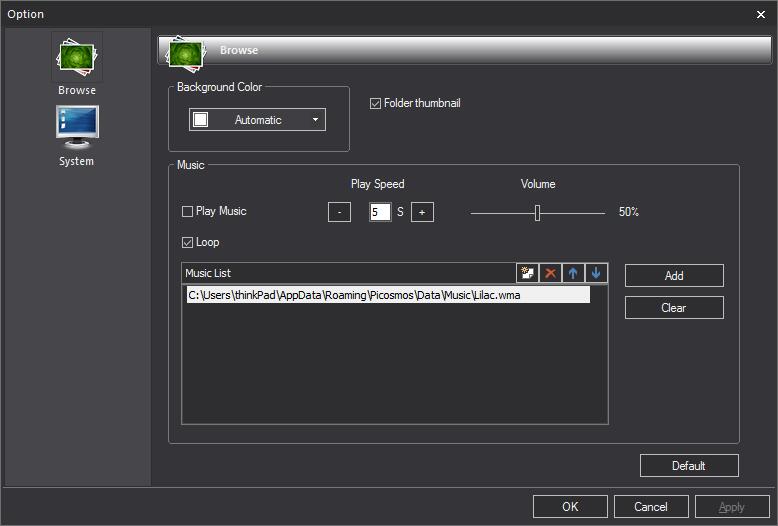
Task: Click the Play Speed seconds input field
Action: tap(380, 212)
